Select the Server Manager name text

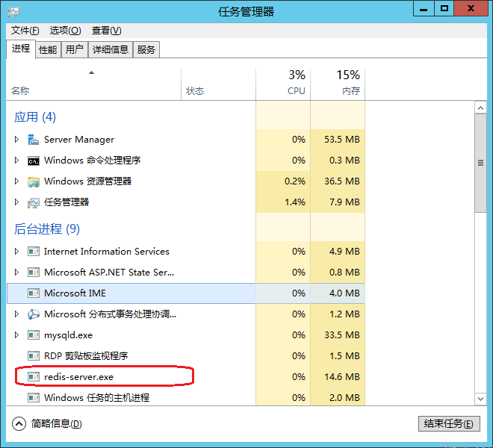pyautogui.click(x=79, y=140)
